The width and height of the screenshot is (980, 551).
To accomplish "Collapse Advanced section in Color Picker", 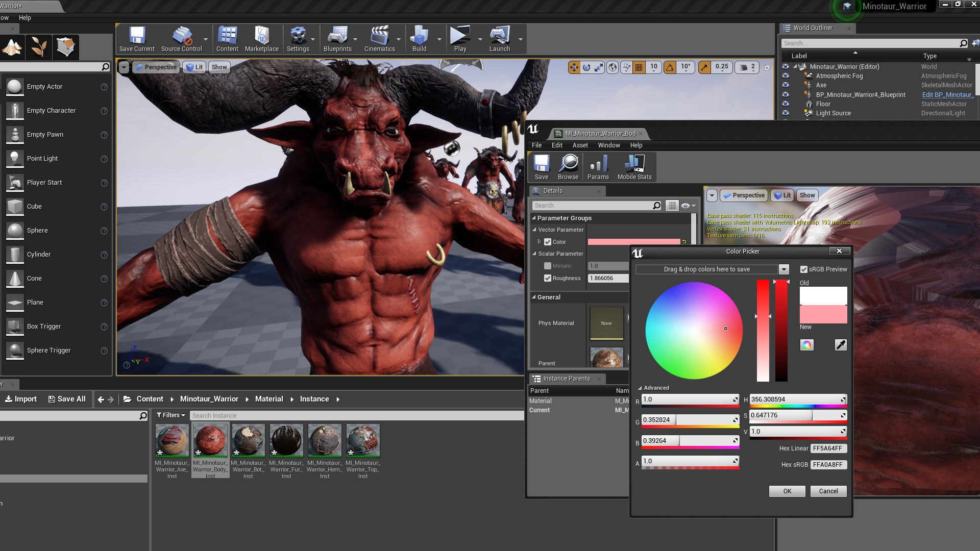I will click(640, 388).
